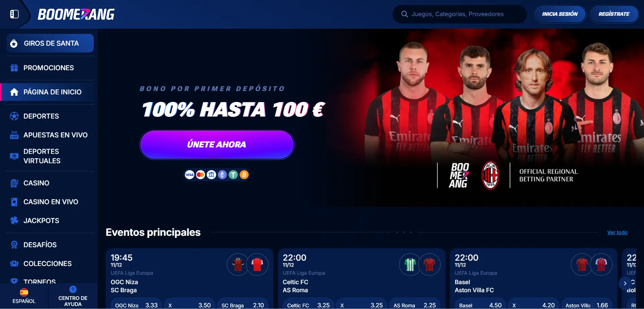Click Únete Ahora banner button
This screenshot has height=309, width=644.
tap(217, 145)
